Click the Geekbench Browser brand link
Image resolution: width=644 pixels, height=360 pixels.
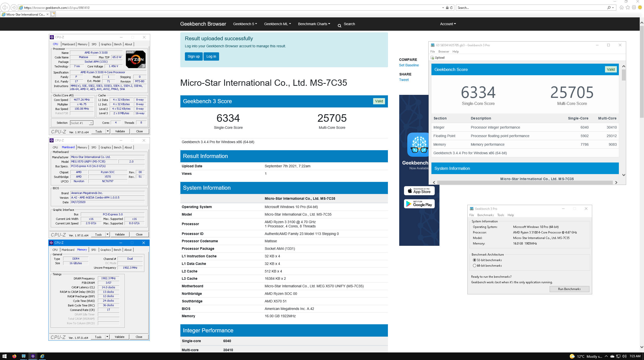203,24
